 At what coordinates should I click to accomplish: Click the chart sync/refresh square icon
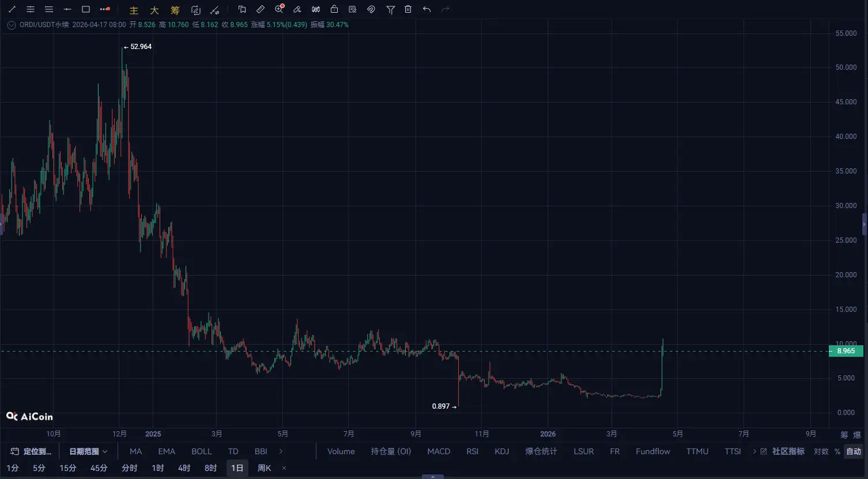(x=196, y=10)
